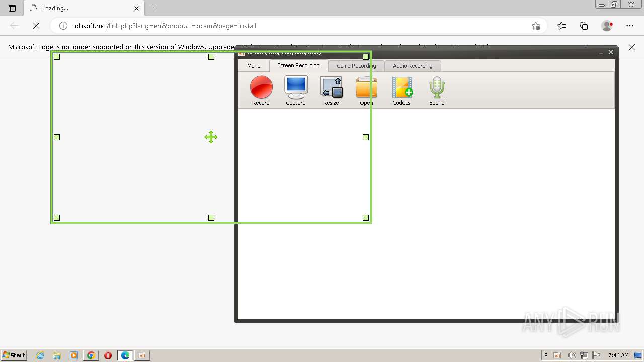Open the Menu tab in oCam
Screen dimensions: 644x362
[x=254, y=66]
